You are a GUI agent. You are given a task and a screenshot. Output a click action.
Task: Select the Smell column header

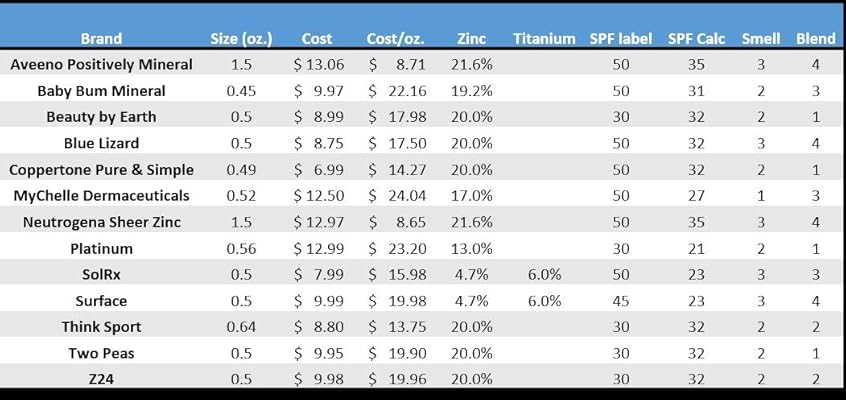[762, 39]
